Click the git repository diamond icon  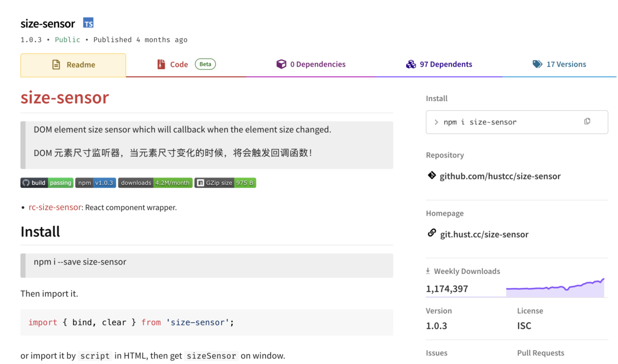click(432, 176)
